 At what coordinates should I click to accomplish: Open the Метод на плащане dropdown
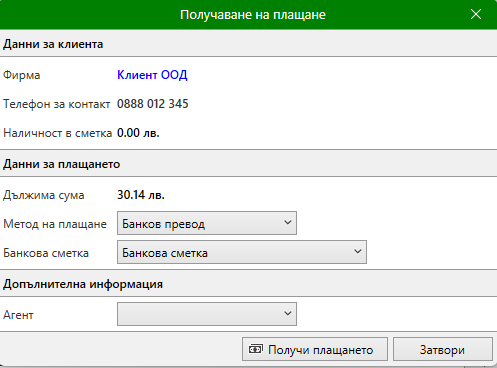point(207,223)
